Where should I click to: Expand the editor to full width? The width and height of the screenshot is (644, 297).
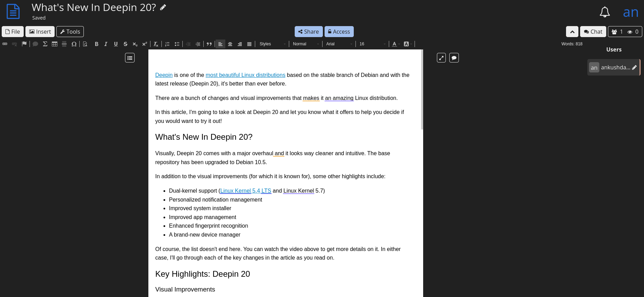point(441,58)
